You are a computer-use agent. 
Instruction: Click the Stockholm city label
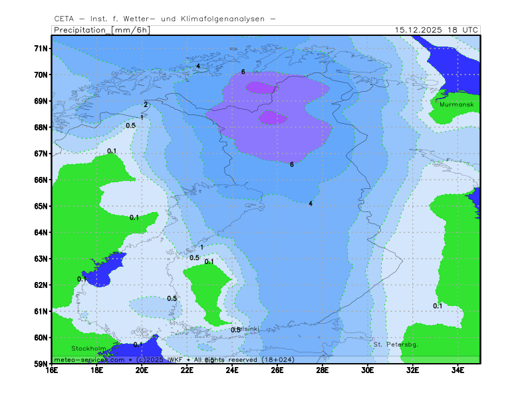click(x=88, y=348)
